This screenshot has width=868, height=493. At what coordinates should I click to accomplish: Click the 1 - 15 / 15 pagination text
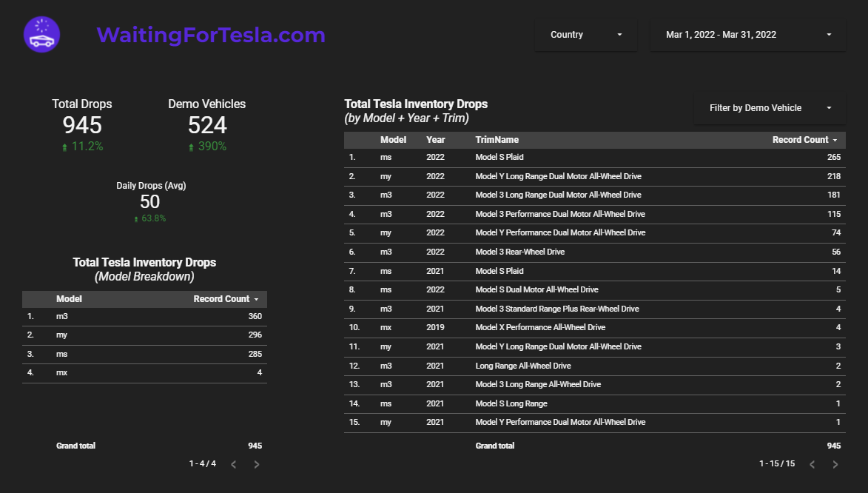[x=777, y=463]
